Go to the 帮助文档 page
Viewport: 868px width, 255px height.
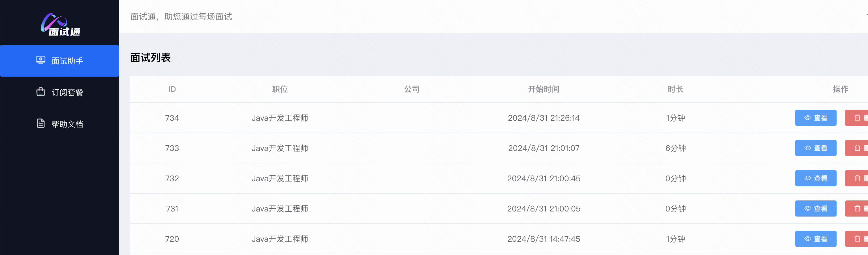(x=59, y=124)
